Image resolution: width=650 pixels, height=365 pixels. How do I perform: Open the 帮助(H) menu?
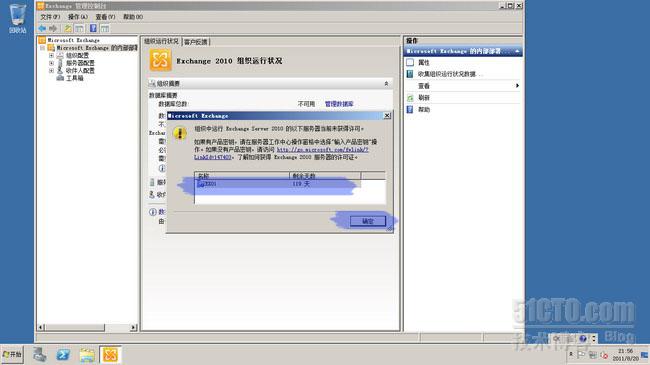point(133,17)
